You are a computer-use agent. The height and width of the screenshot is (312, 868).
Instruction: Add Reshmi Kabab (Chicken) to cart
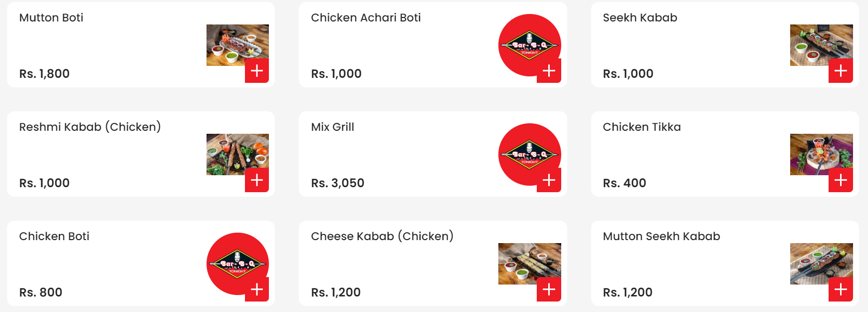(x=257, y=180)
